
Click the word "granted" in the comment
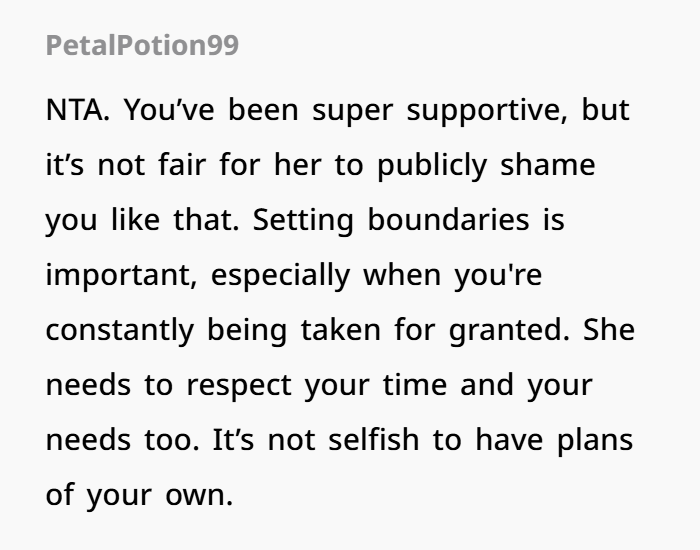504,331
